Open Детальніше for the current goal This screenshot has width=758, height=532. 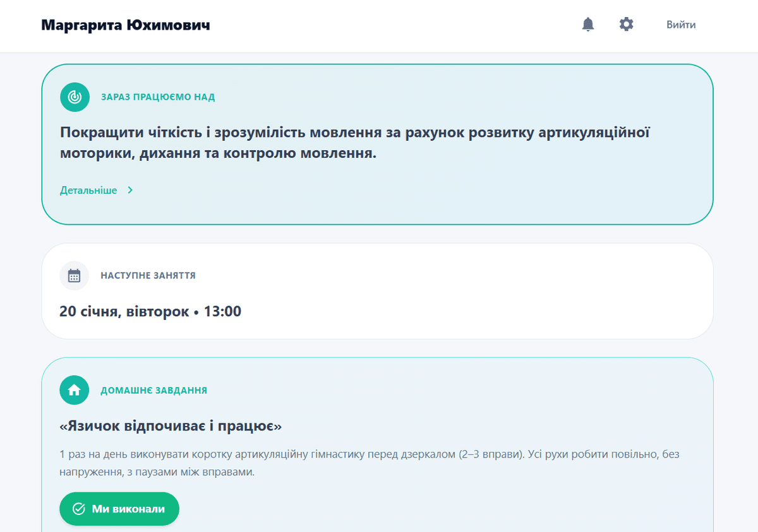pyautogui.click(x=88, y=190)
